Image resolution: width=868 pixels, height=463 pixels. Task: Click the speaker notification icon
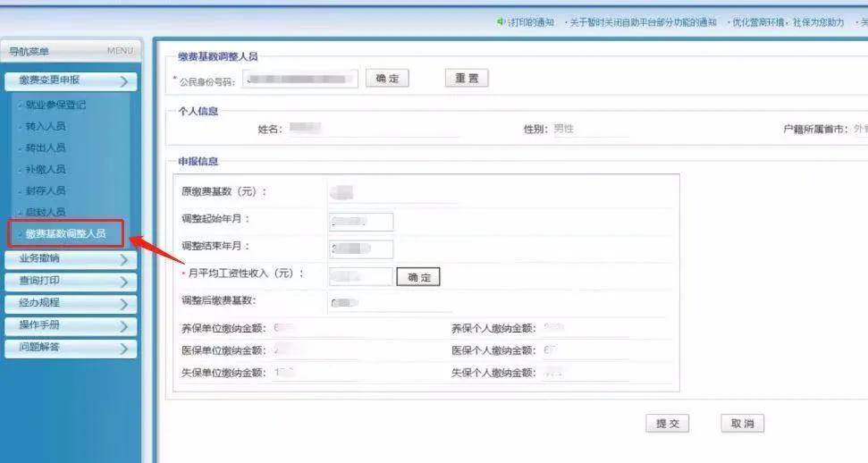pos(501,22)
